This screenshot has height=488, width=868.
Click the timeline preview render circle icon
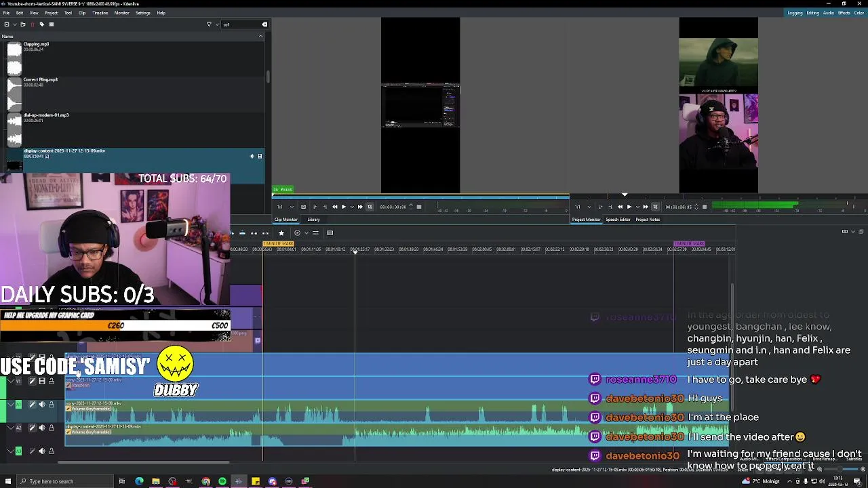click(297, 233)
